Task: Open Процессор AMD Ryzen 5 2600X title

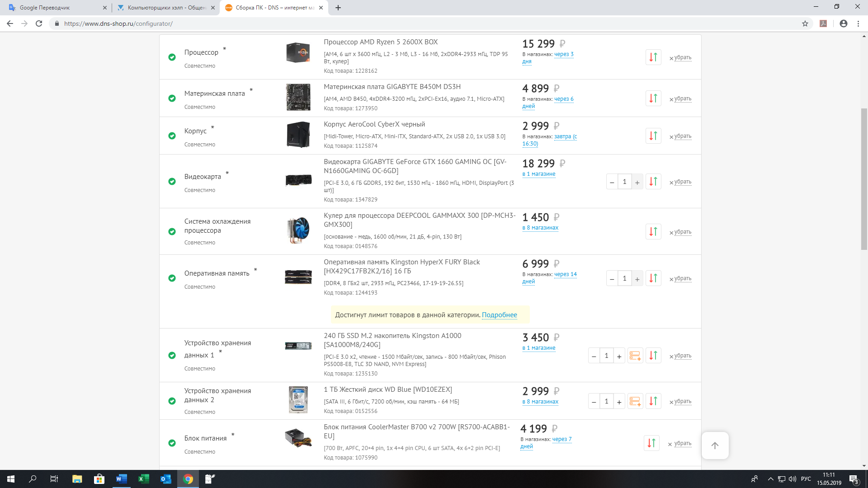Action: pos(381,42)
